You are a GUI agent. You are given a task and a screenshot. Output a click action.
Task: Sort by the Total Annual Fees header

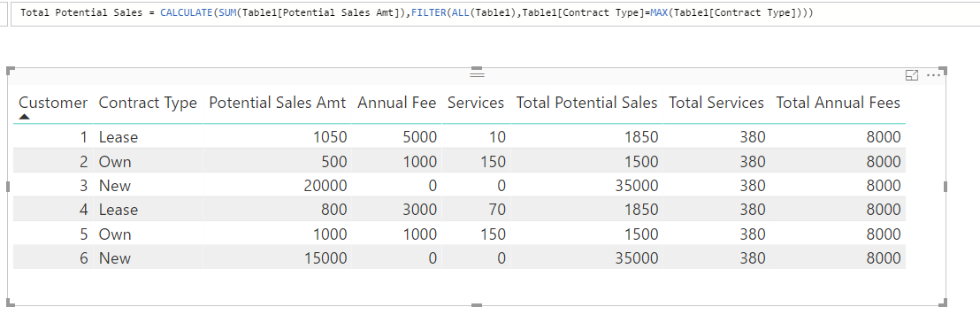coord(838,103)
